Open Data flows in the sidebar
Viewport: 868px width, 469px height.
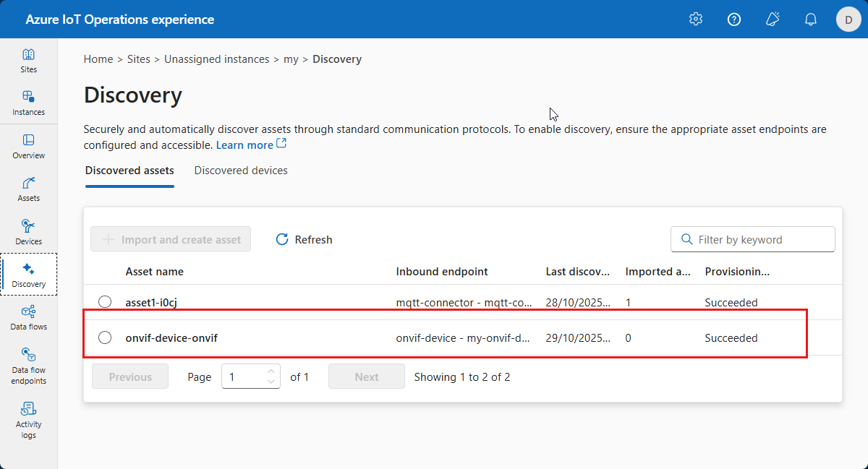28,317
